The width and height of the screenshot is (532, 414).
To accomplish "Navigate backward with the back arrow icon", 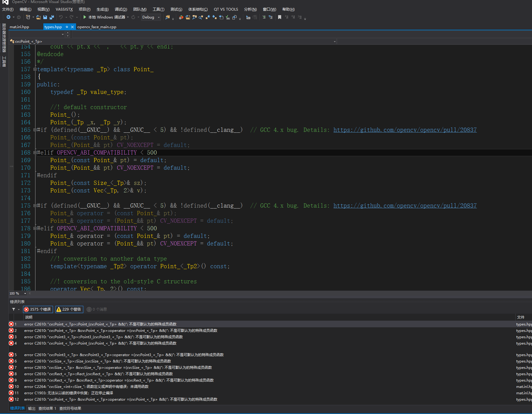I will 8,17.
